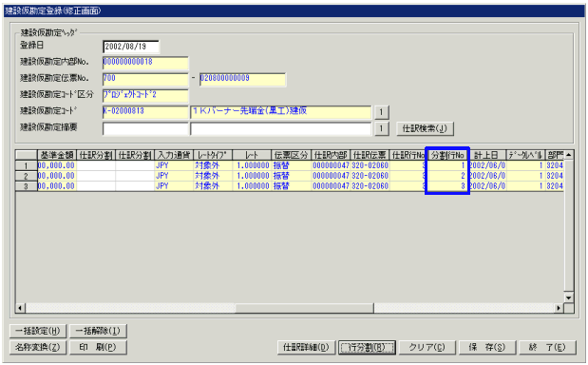Click the 建設仮勘定コード区分 field
The image size is (588, 365).
(x=145, y=95)
